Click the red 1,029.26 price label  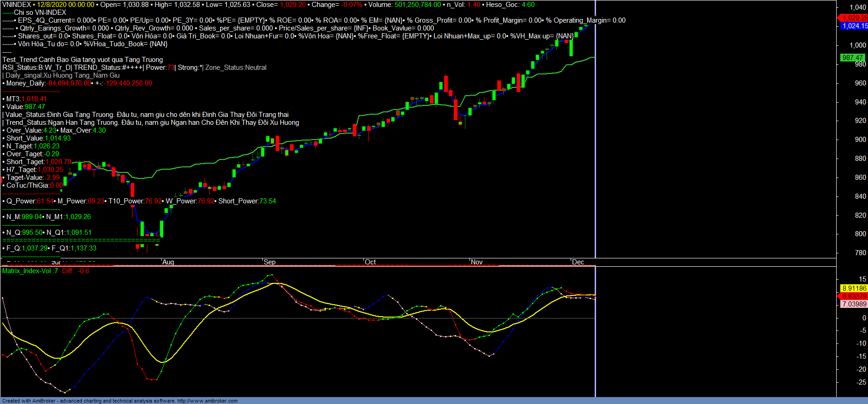[854, 18]
